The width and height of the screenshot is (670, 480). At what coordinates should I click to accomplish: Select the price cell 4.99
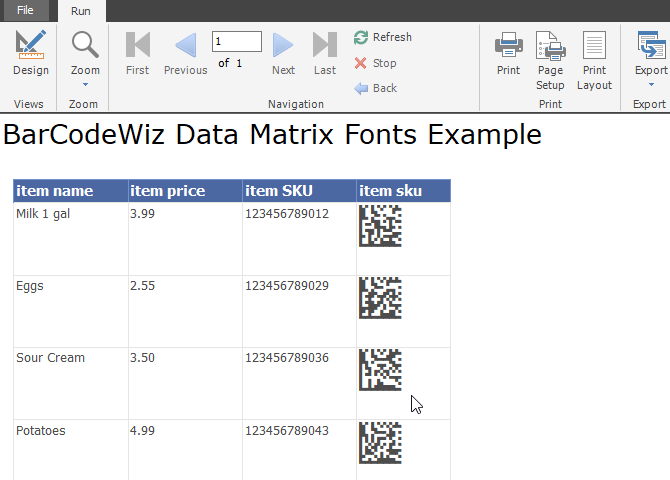185,450
